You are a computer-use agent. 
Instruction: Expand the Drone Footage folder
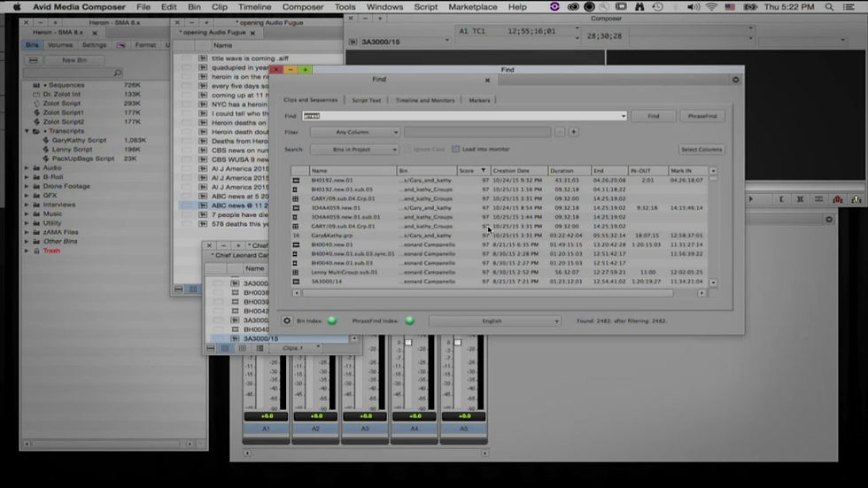coord(27,187)
